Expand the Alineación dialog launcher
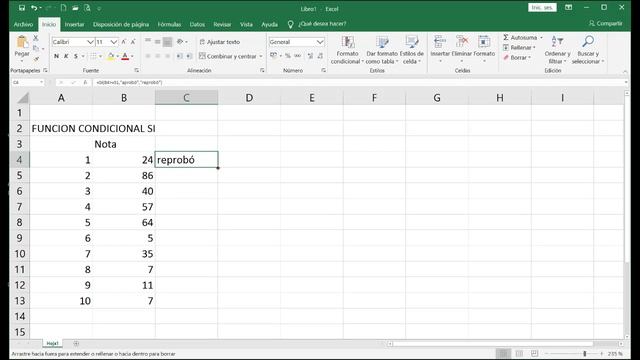 click(262, 70)
